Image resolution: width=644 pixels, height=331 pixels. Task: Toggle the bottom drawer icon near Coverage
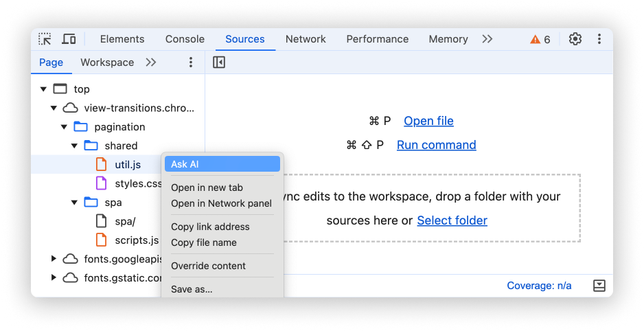click(599, 286)
